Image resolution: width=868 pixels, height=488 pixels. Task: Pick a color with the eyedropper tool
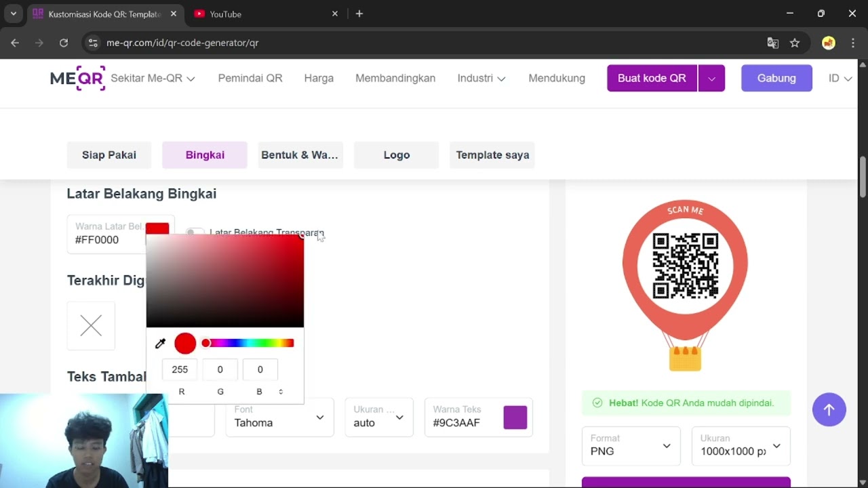click(161, 344)
